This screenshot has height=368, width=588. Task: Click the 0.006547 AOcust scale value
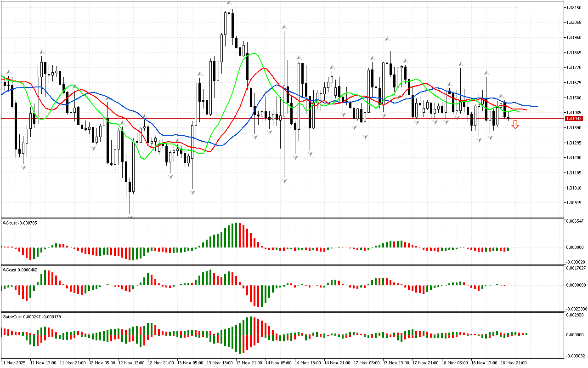(x=576, y=221)
